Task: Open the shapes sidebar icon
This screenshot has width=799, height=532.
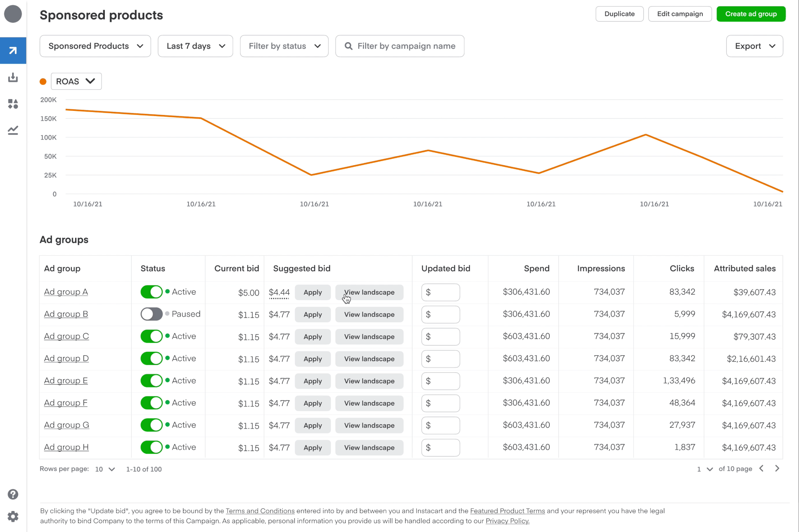Action: [x=13, y=104]
